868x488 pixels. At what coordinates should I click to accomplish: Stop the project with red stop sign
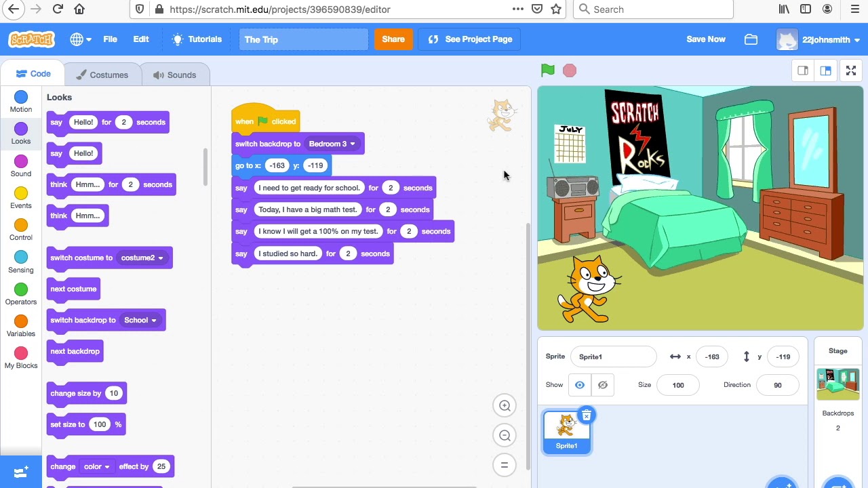570,70
